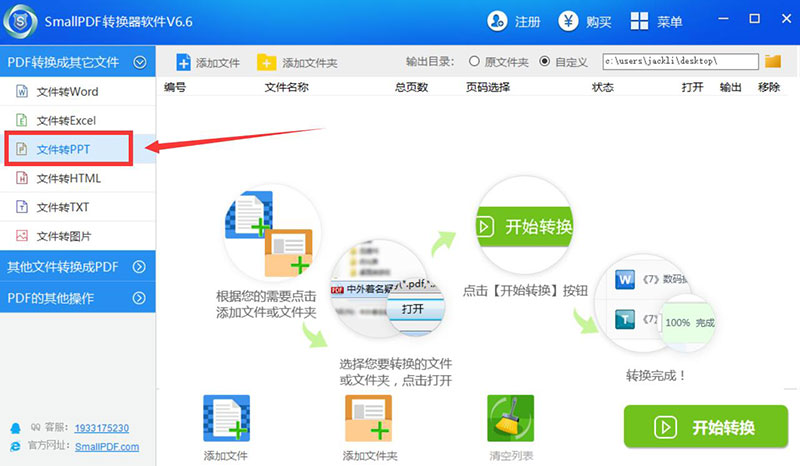Click the QQ penguin icon

click(16, 428)
